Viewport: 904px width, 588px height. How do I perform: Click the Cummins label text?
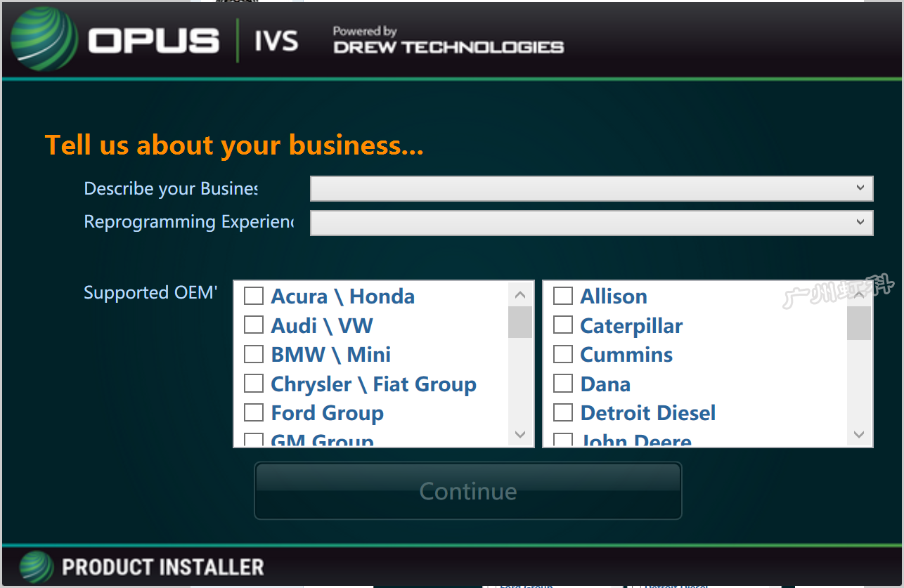(626, 355)
